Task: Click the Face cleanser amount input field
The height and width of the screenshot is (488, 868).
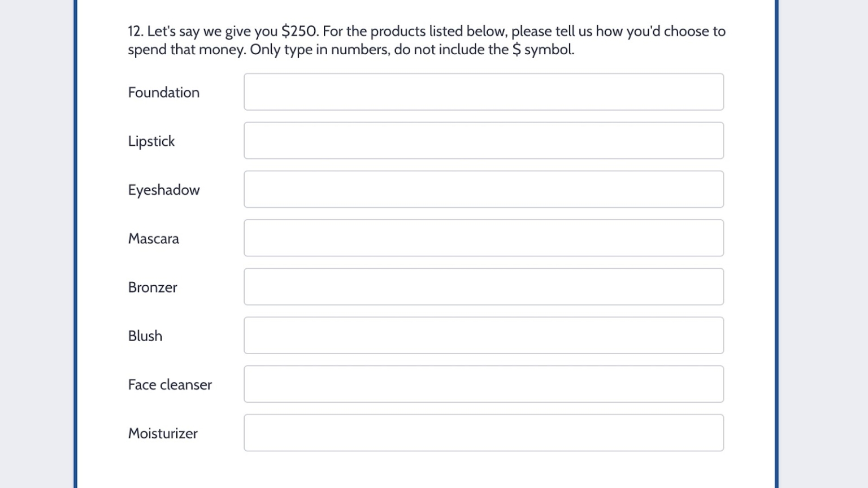Action: [483, 384]
